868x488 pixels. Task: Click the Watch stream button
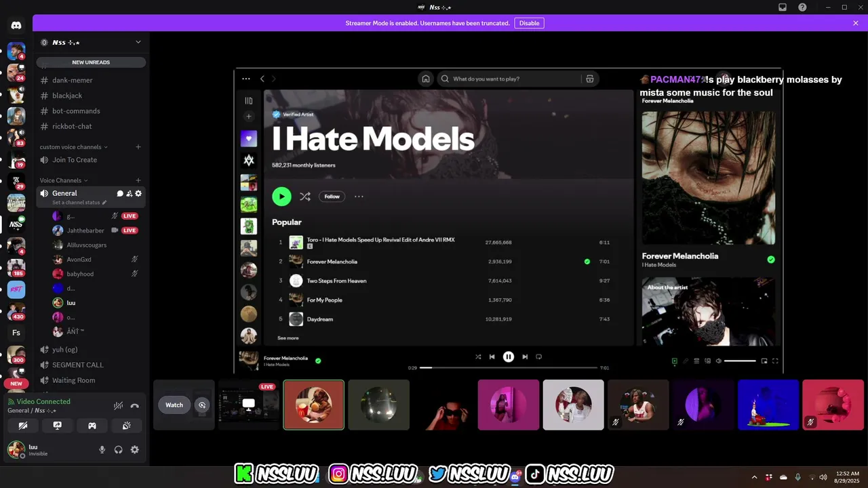[x=174, y=405]
